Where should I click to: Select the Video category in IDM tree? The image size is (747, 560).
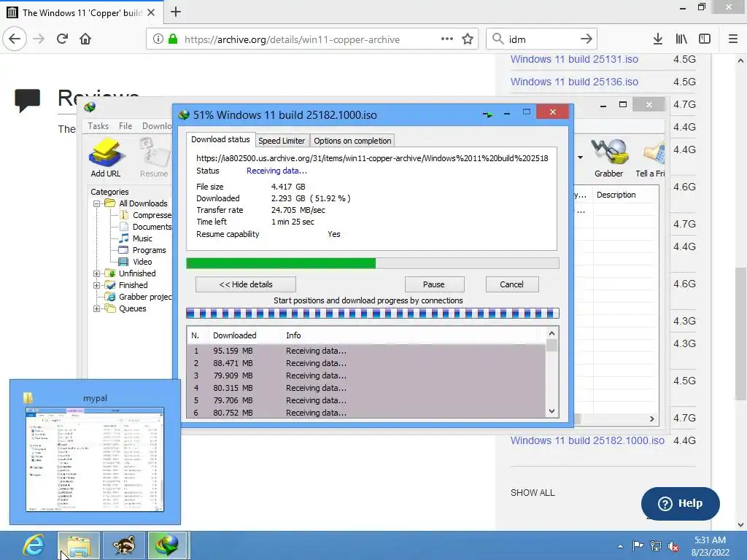tap(142, 262)
